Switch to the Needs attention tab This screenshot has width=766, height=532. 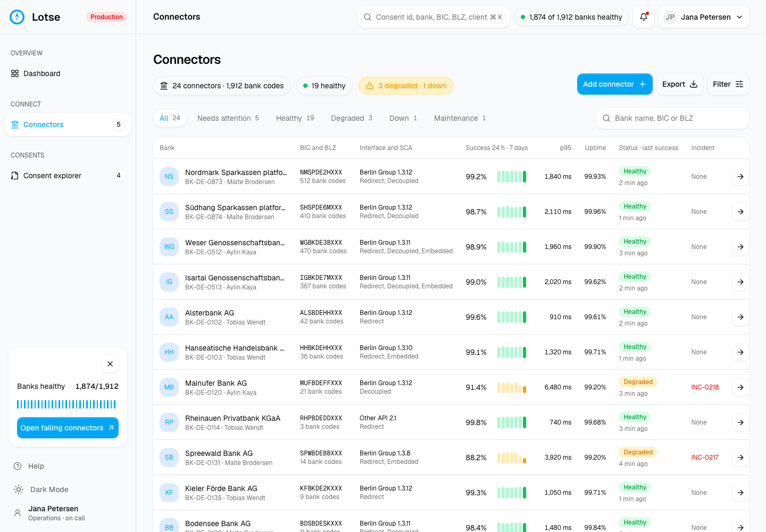click(x=228, y=118)
